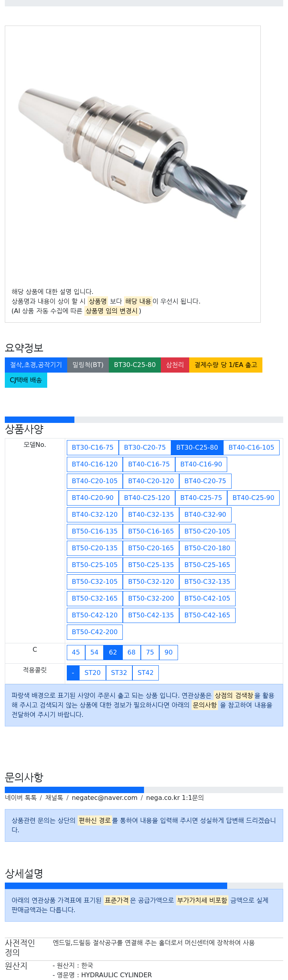
Task: Click the dash collet option
Action: [73, 673]
